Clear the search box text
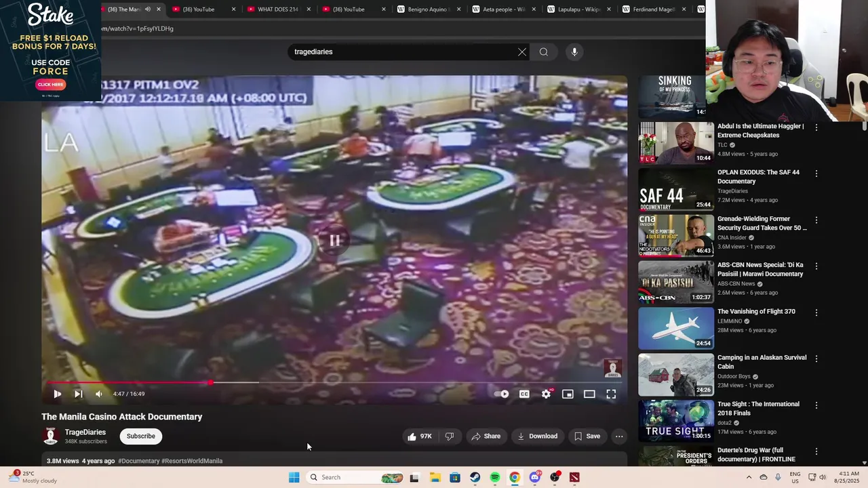Viewport: 868px width, 488px height. [522, 52]
